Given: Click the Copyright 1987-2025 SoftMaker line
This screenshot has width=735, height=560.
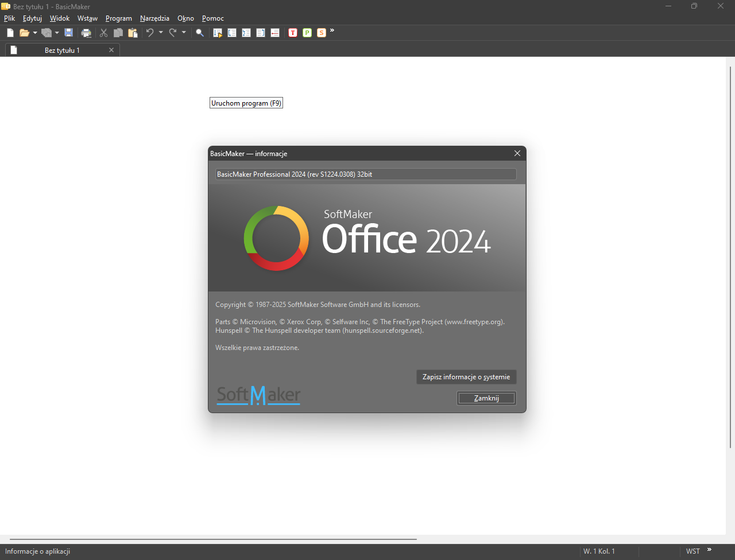Looking at the screenshot, I should 318,305.
